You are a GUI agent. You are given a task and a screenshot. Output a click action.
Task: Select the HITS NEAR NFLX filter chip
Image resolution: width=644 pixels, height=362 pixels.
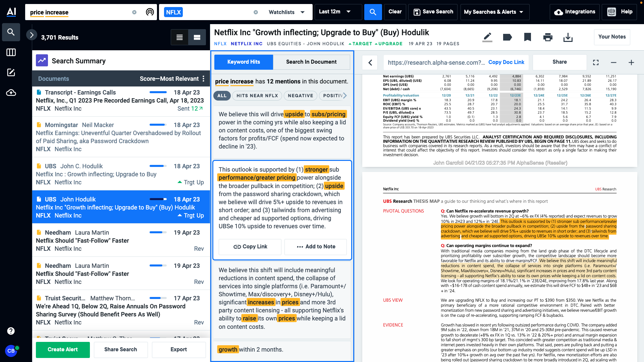[257, 96]
